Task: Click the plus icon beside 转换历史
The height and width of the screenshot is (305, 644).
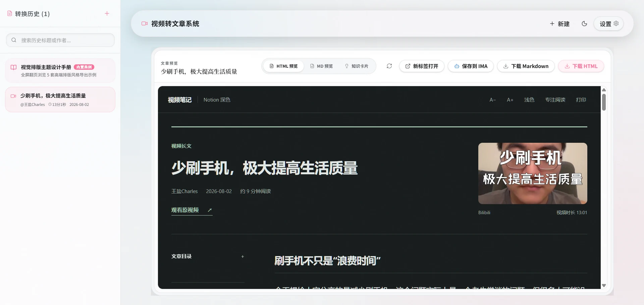Action: click(107, 13)
